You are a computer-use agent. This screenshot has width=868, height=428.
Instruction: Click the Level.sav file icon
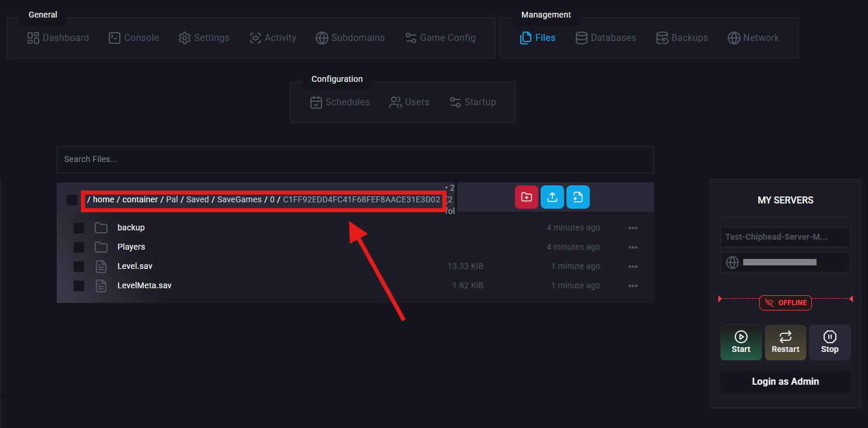(101, 267)
